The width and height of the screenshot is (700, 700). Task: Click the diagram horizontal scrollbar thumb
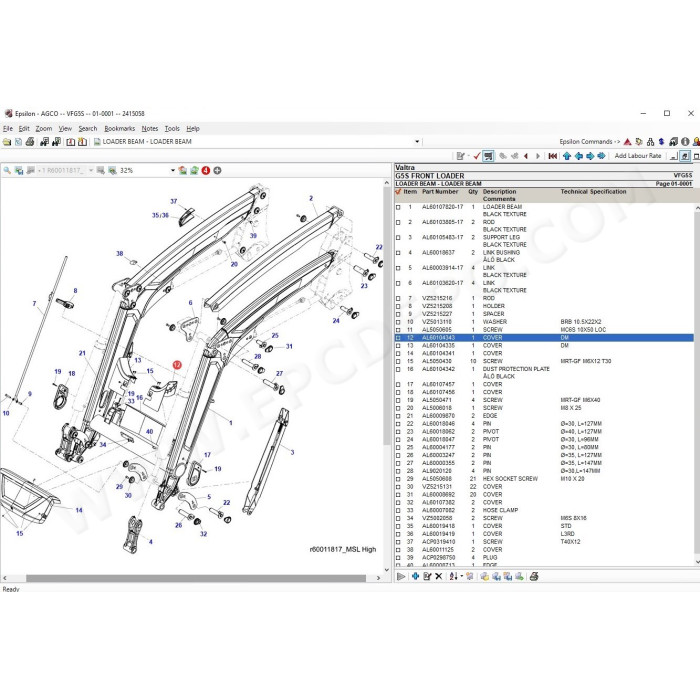(196, 578)
